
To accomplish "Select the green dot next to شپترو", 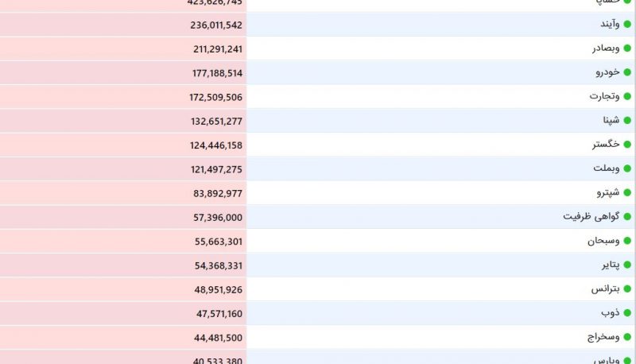I will click(627, 192).
